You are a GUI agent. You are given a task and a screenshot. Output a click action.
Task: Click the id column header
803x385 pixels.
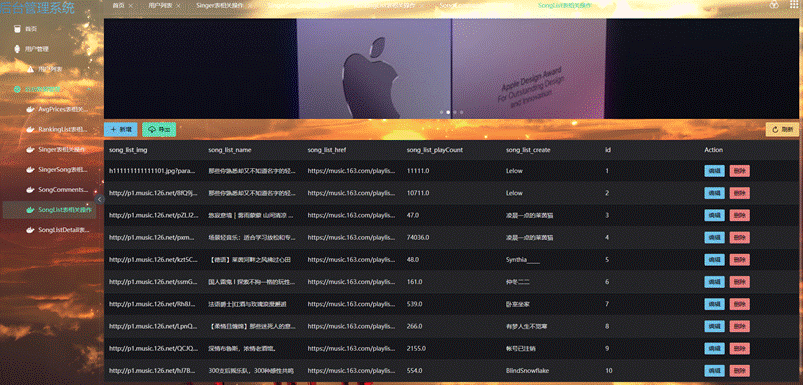(608, 150)
